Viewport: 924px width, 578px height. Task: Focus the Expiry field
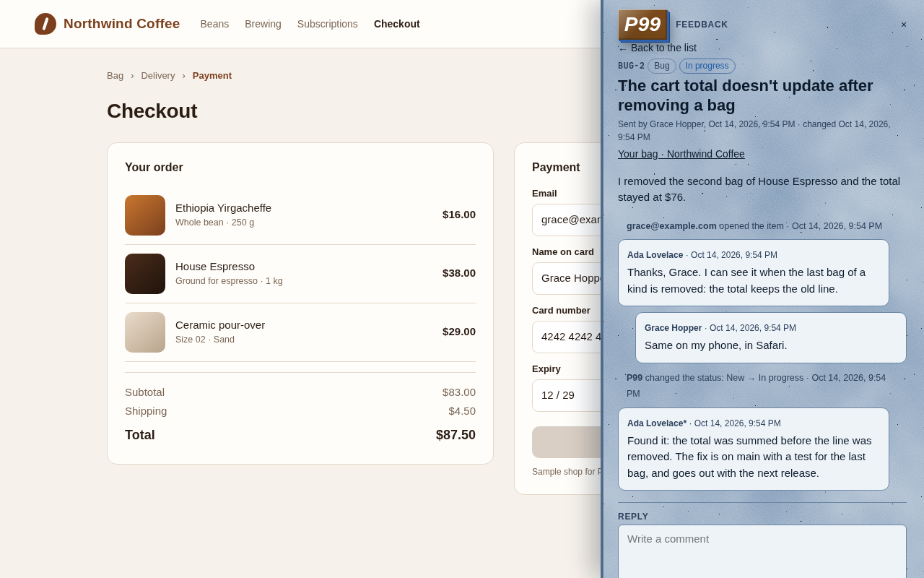coord(567,395)
